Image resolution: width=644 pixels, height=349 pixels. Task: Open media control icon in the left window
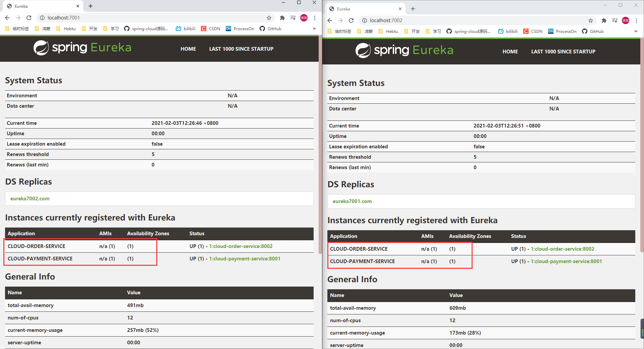point(293,18)
